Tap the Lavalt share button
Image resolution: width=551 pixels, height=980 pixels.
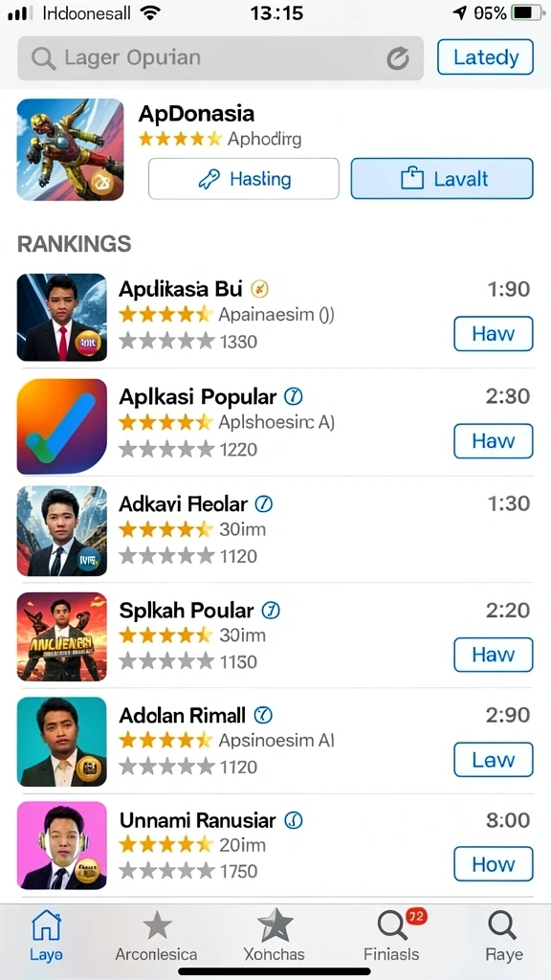pos(442,179)
